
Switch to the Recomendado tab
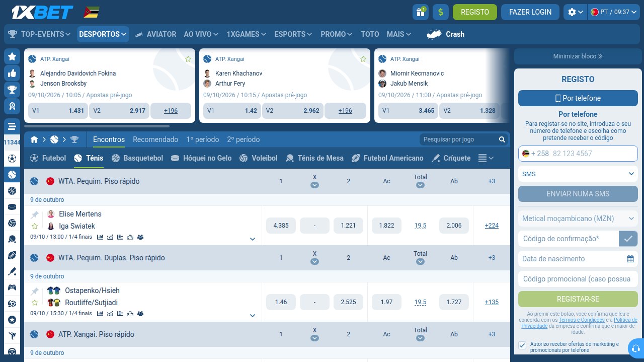click(x=155, y=139)
